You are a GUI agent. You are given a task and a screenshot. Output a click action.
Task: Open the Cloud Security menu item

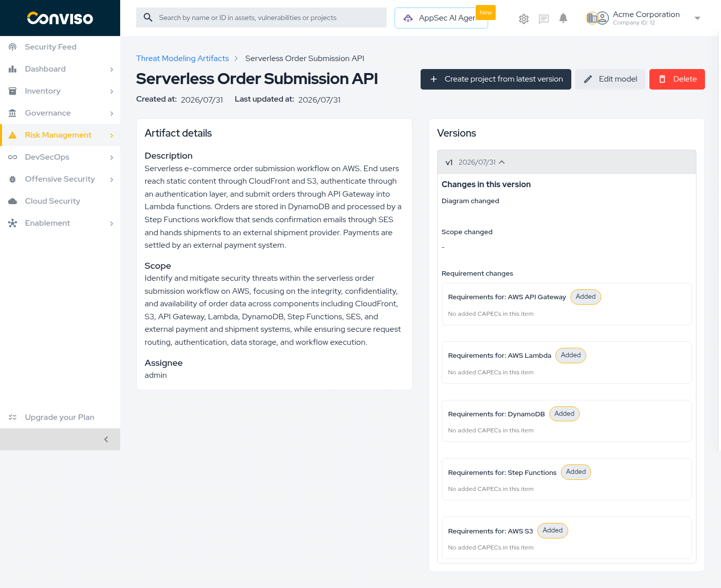60,201
